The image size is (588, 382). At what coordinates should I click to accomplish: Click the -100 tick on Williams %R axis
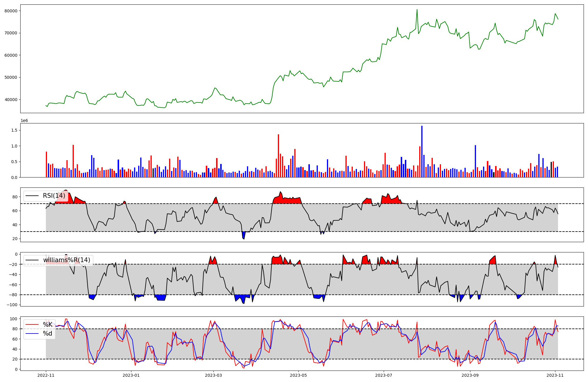(12, 305)
